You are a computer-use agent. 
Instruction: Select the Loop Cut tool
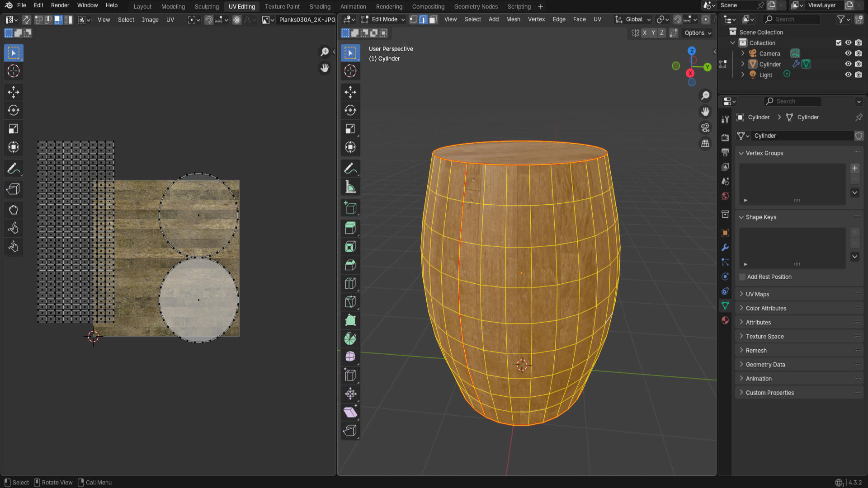[350, 283]
